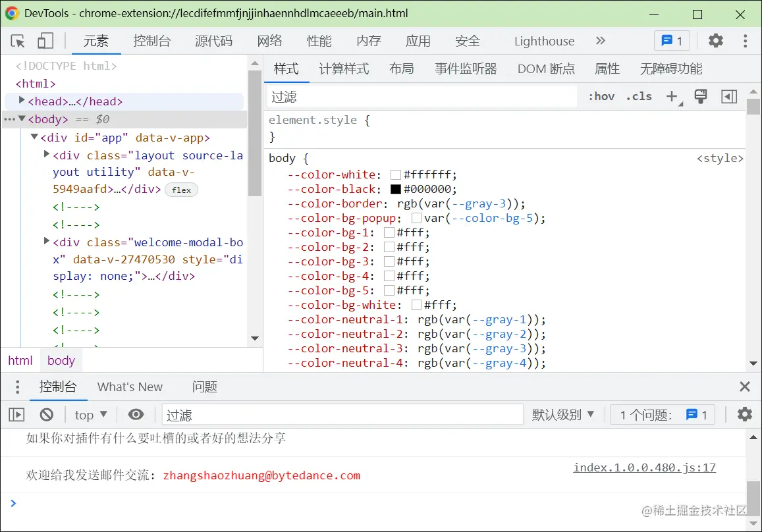Open color picker for --color-bg-1 swatch

(x=389, y=232)
